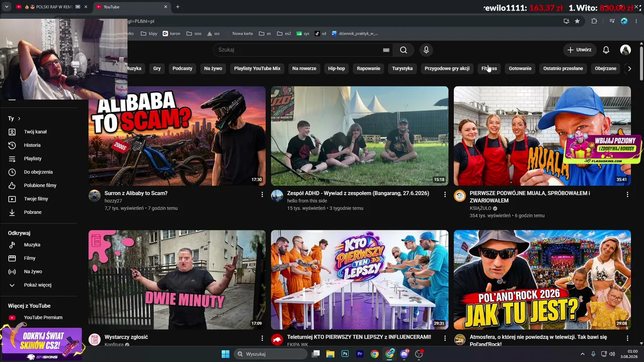Select the 'Gotowanie' category chip

tap(520, 68)
